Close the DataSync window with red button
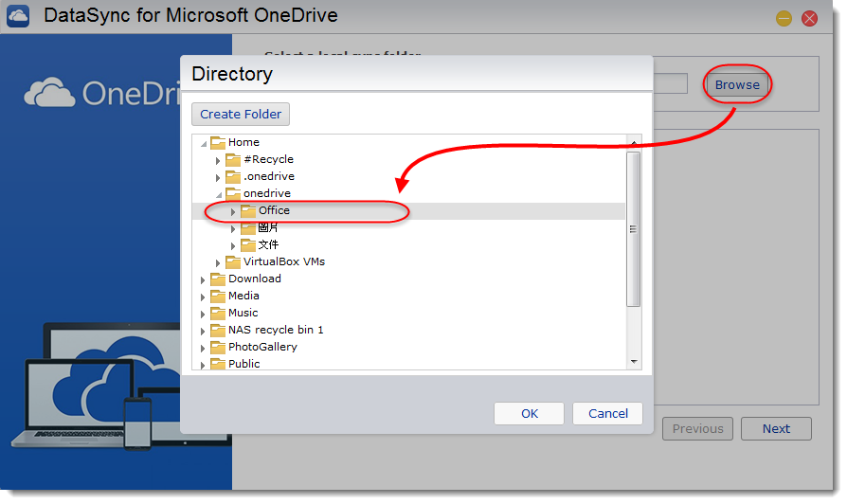The image size is (847, 504). pyautogui.click(x=809, y=19)
